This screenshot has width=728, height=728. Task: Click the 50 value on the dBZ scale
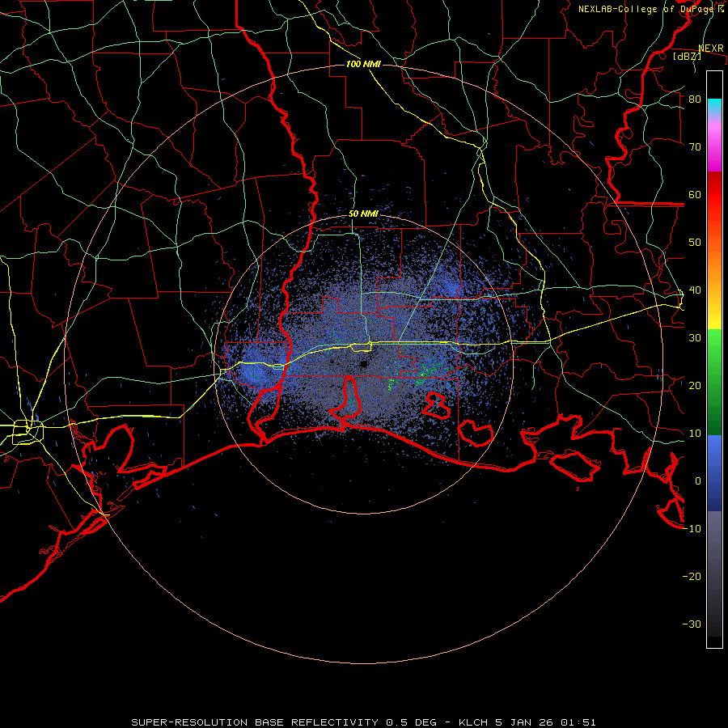pos(695,243)
